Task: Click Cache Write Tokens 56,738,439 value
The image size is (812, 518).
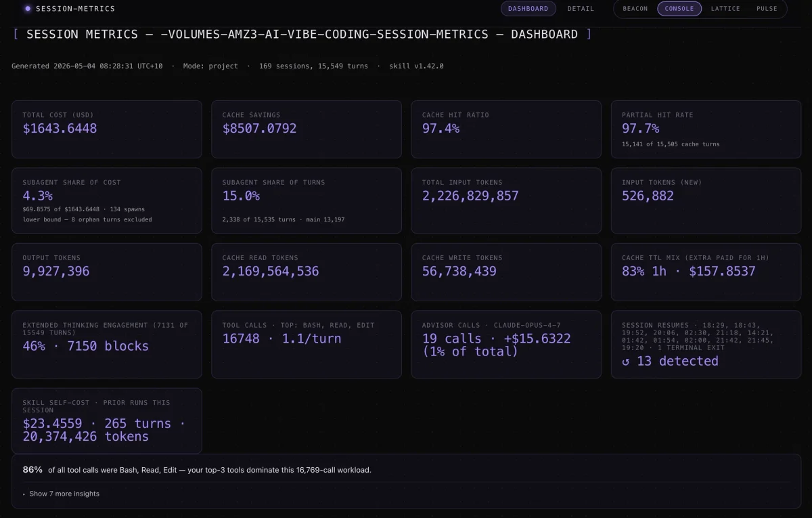Action: (459, 272)
